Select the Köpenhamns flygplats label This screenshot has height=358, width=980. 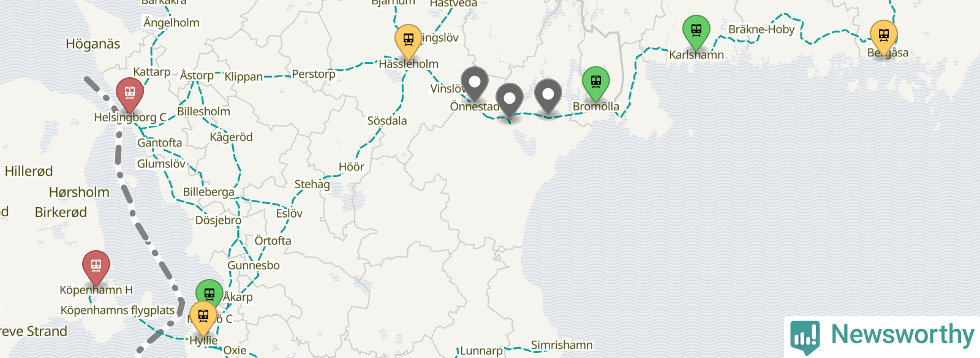(x=118, y=310)
